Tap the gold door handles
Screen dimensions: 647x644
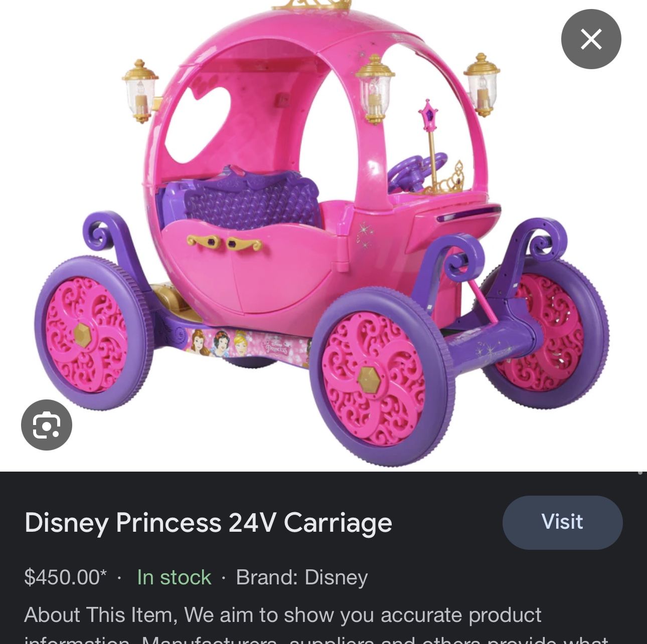[x=225, y=243]
